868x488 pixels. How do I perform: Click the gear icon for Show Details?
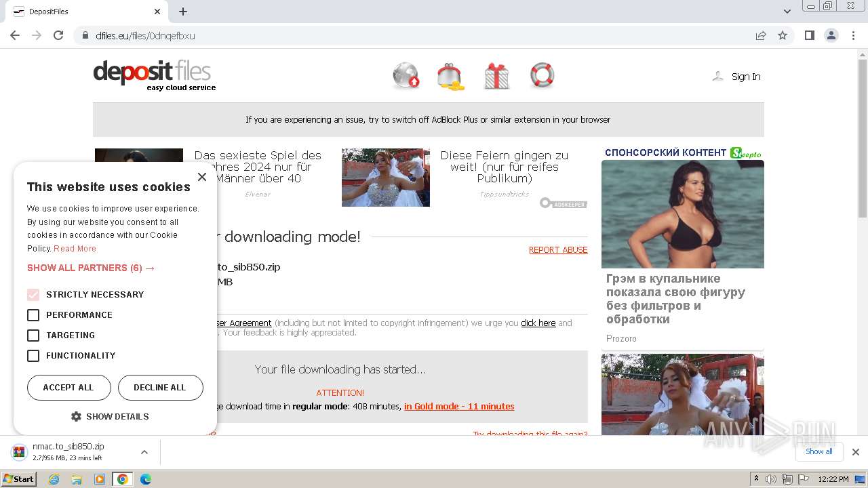coord(76,416)
